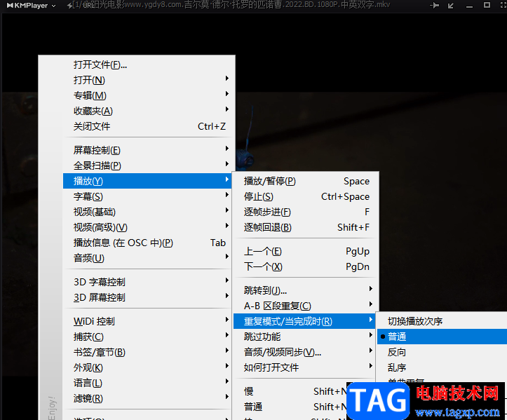Expand the 音频(U) submenu
Screen dimensions: 507x420
click(147, 258)
